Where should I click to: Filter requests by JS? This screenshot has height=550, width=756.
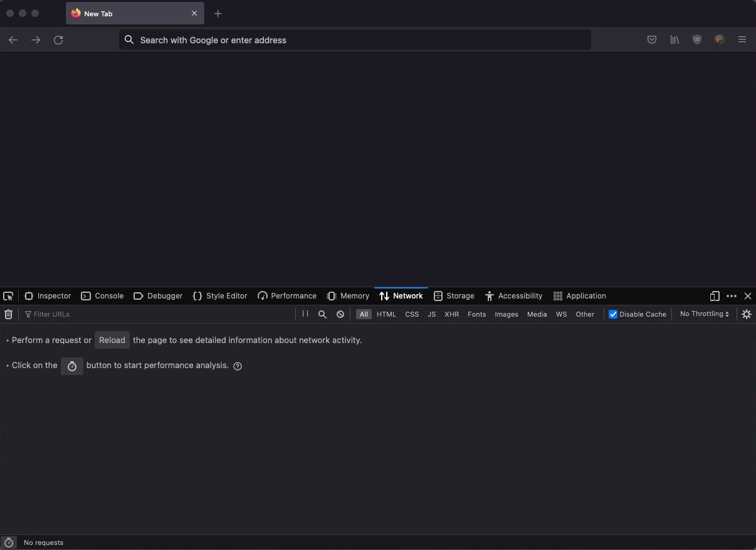click(431, 314)
